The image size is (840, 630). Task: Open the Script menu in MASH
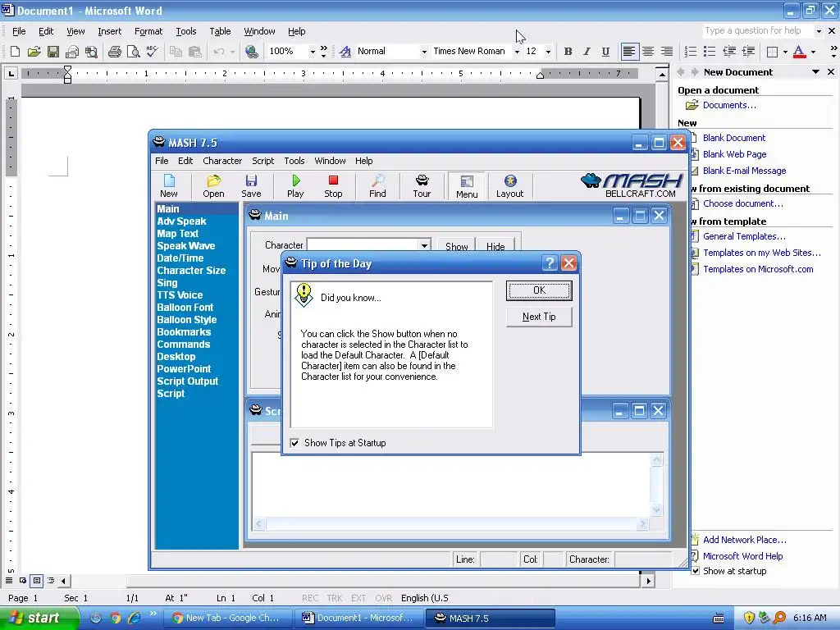pos(263,161)
